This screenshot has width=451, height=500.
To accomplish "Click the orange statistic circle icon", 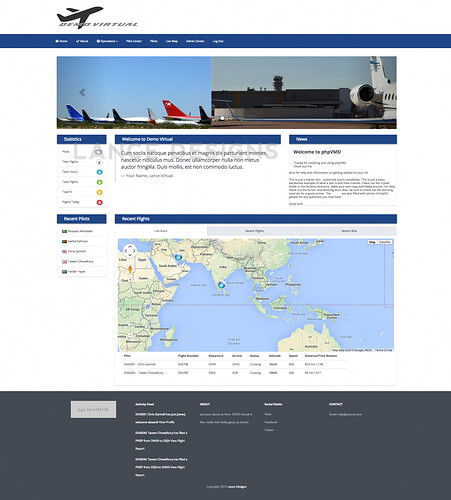I will pos(99,192).
